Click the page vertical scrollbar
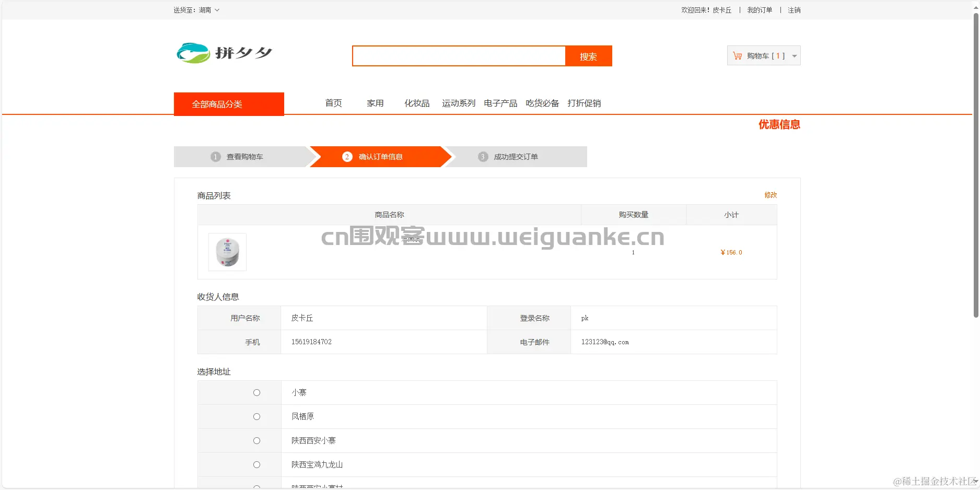This screenshot has height=490, width=980. point(975,165)
